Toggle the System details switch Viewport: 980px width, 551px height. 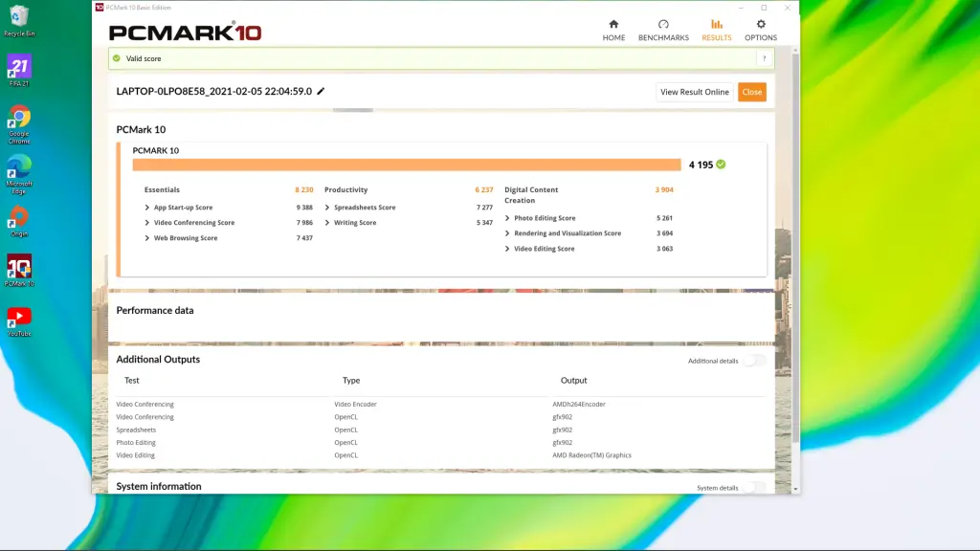pos(754,487)
